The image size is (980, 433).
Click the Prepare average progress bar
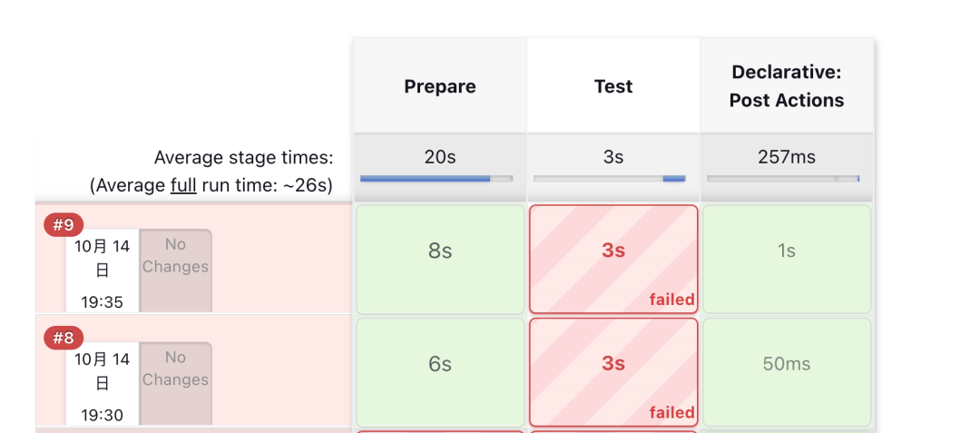pyautogui.click(x=436, y=179)
